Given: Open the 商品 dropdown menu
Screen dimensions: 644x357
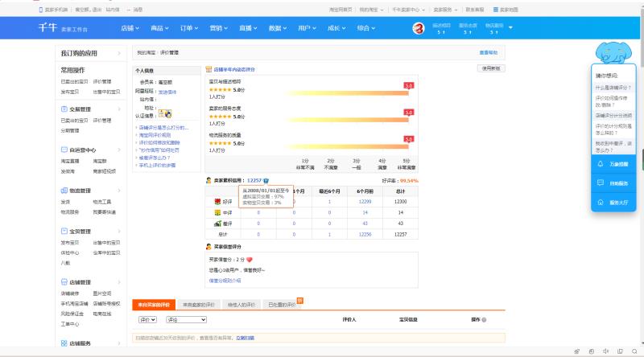Looking at the screenshot, I should tap(159, 28).
